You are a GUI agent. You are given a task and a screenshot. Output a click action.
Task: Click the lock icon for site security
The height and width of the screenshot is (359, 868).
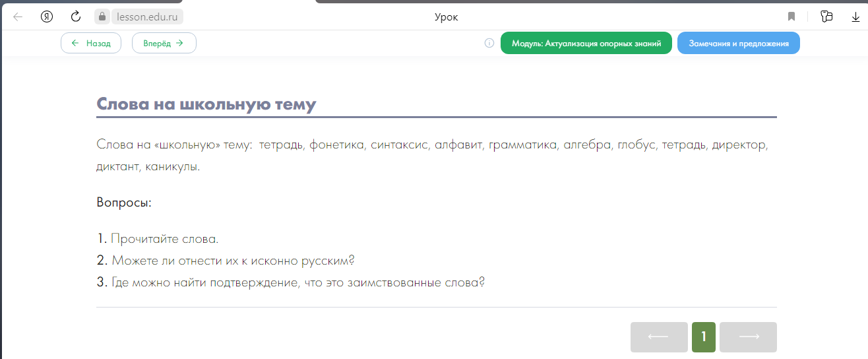pyautogui.click(x=102, y=16)
